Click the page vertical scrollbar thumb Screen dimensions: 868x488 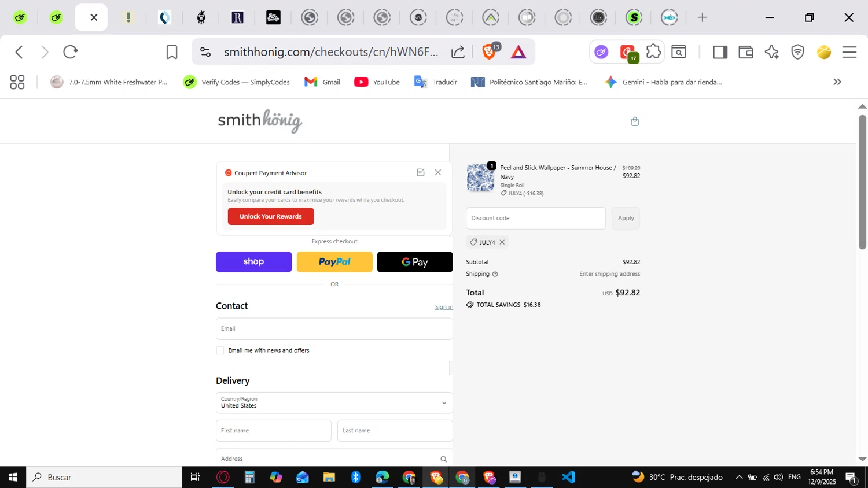coord(862,182)
